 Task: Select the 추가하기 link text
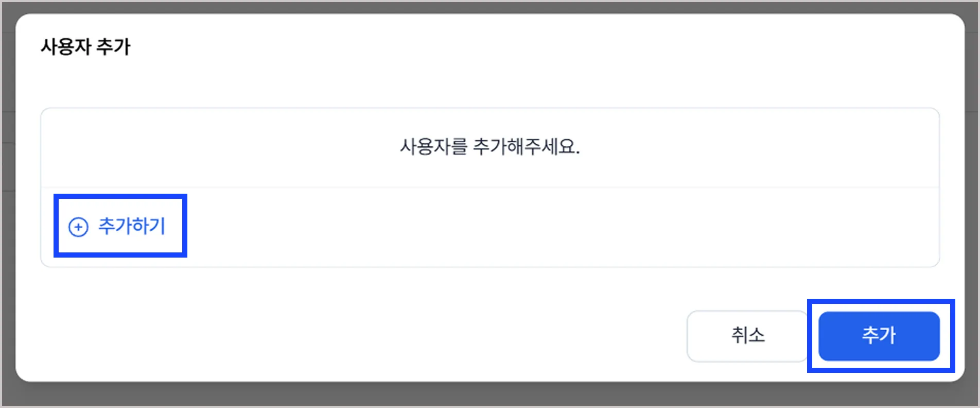pos(132,226)
